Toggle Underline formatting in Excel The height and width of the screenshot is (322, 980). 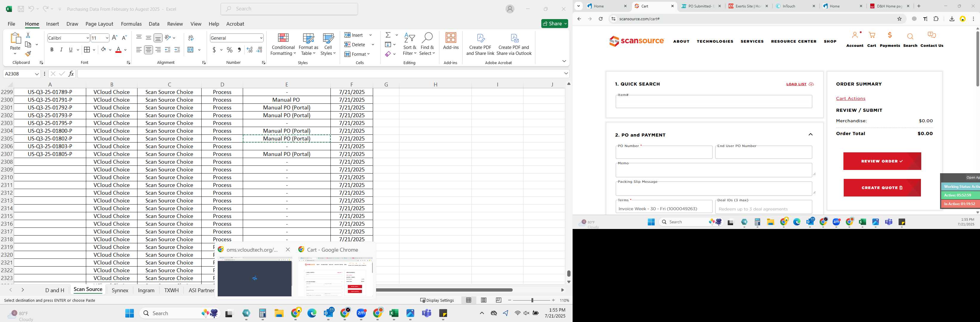pyautogui.click(x=71, y=50)
